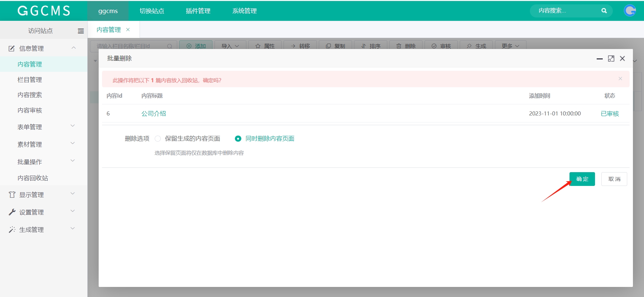644x297 pixels.
Task: Switch to the 内容管理 tab
Action: tap(108, 30)
